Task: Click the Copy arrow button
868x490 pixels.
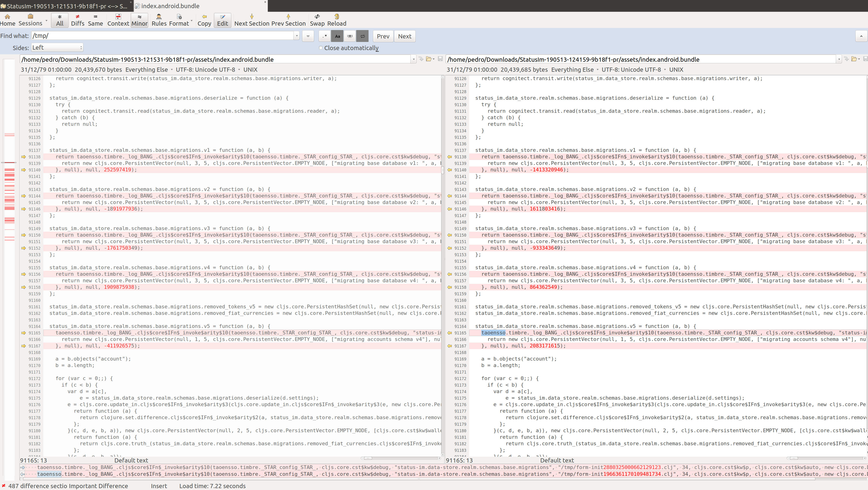Action: pos(204,20)
